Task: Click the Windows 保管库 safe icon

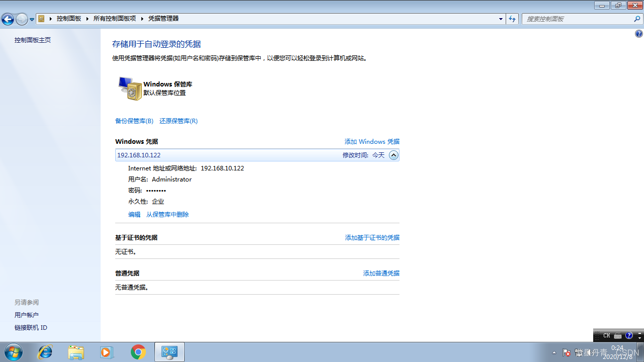Action: (130, 88)
